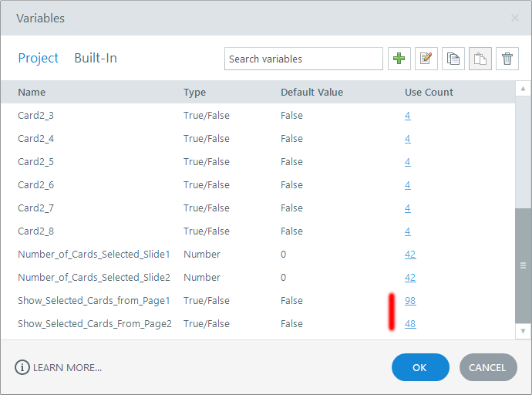Click the scrollbar down arrow

coord(523,330)
